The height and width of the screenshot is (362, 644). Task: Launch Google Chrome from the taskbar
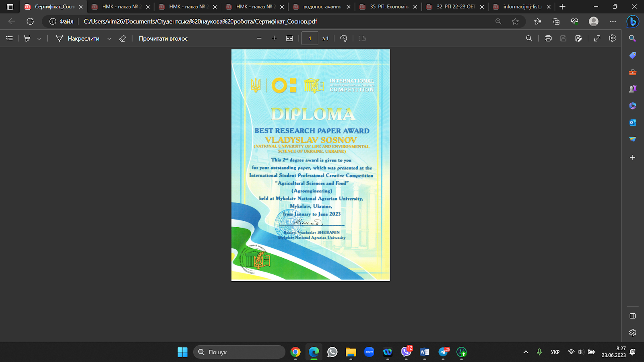(295, 352)
